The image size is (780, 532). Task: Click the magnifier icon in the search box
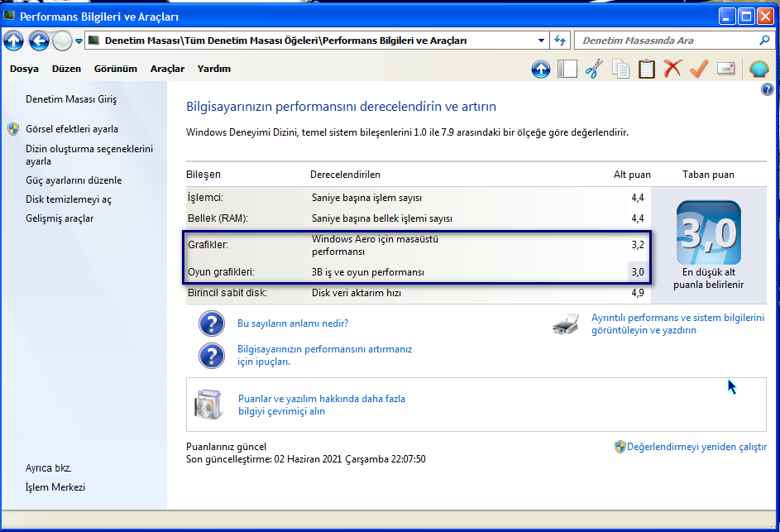pos(764,41)
